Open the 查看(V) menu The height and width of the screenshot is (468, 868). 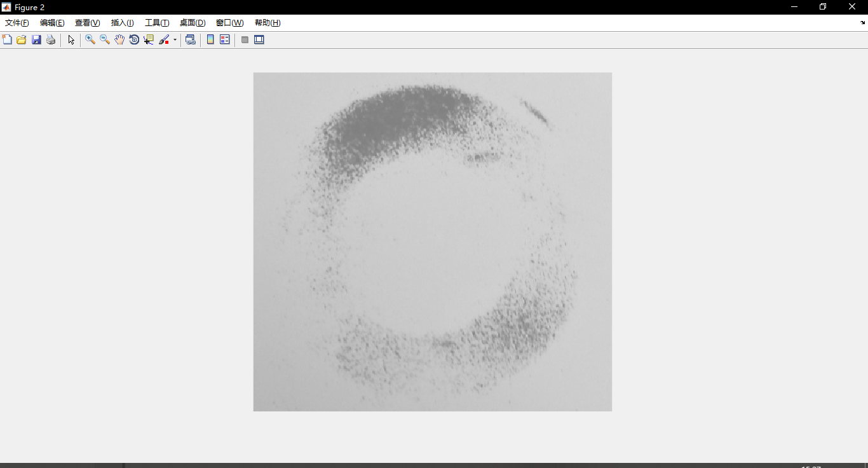click(x=88, y=23)
